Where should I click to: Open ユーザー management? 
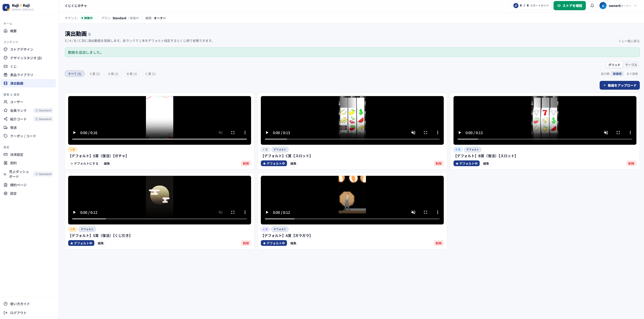coord(28,102)
